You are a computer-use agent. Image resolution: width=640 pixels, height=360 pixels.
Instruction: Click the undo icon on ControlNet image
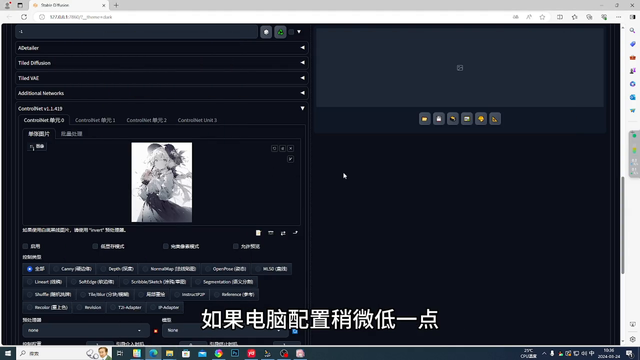click(274, 149)
